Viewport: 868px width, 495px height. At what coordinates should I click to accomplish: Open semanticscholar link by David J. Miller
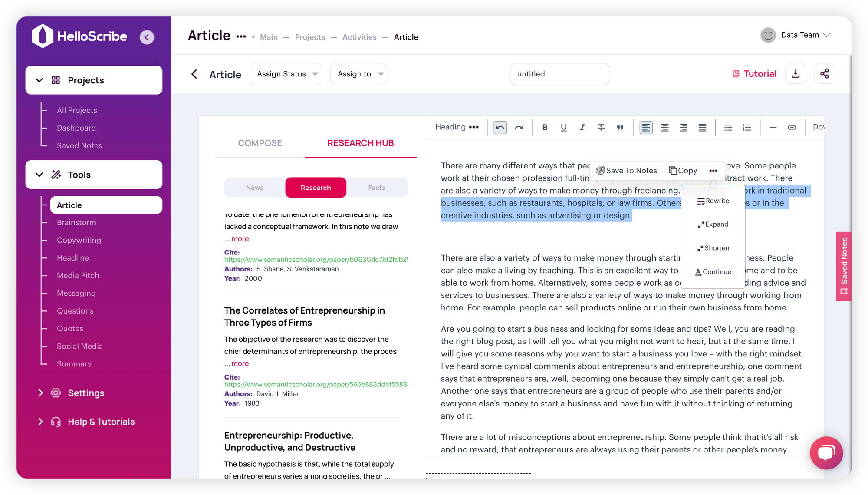pos(316,384)
